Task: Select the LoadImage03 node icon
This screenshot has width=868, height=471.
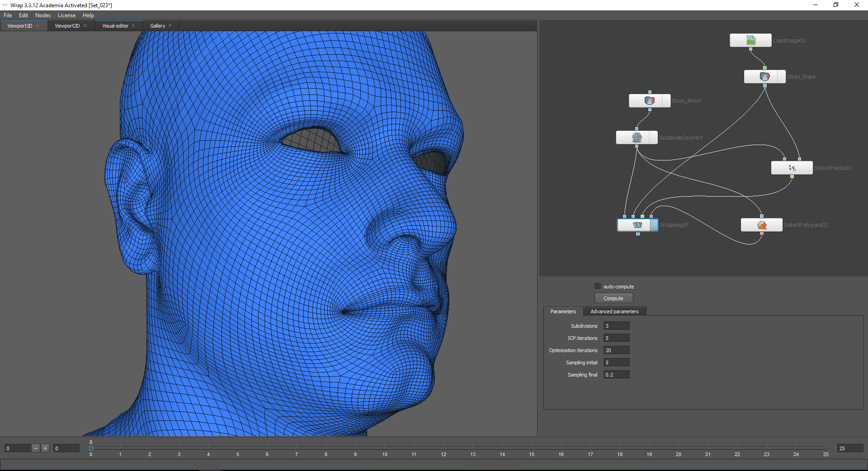Action: tap(750, 41)
